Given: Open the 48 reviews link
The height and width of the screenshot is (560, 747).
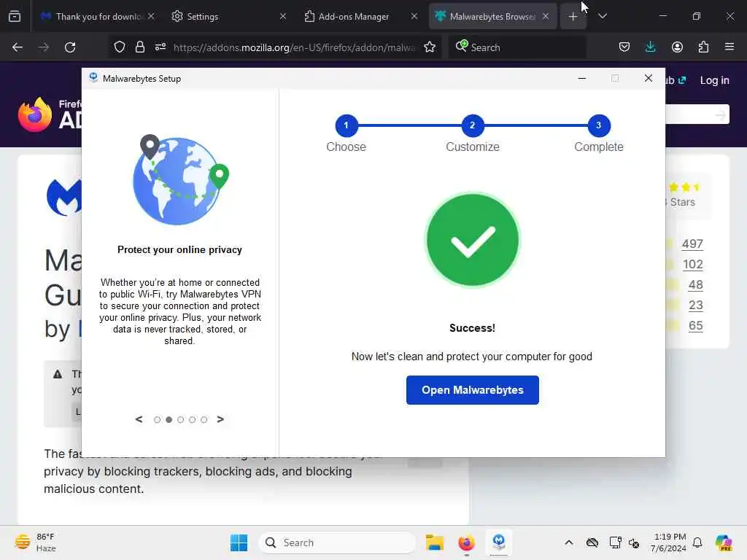Looking at the screenshot, I should tap(695, 284).
